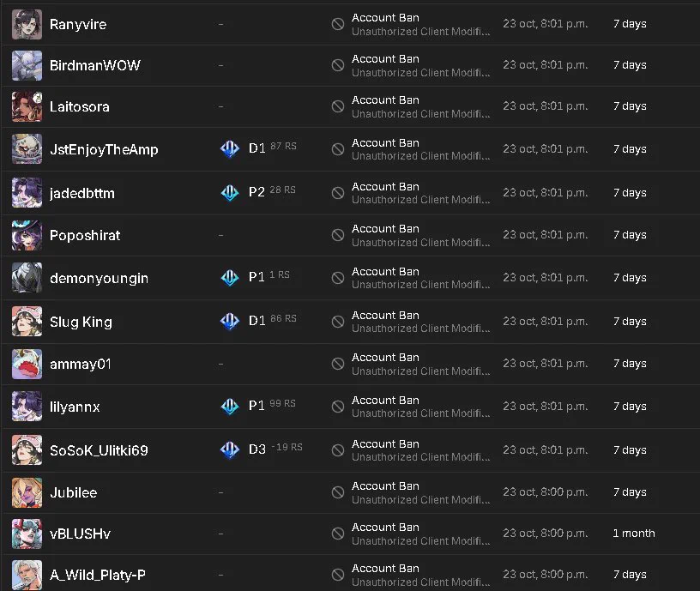Select the jadedbttm username
The width and height of the screenshot is (700, 591).
pyautogui.click(x=82, y=193)
